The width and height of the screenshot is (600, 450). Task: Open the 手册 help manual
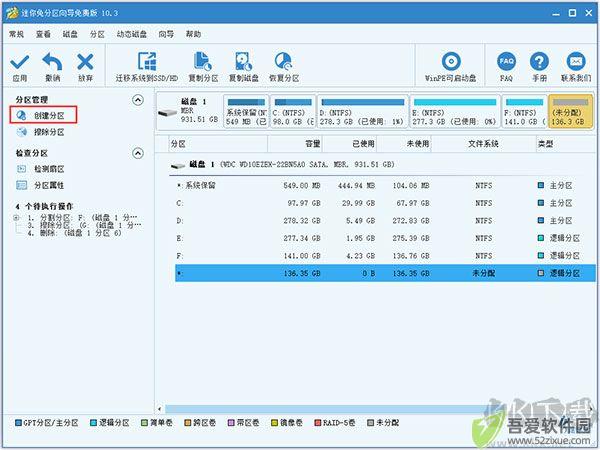(x=539, y=67)
